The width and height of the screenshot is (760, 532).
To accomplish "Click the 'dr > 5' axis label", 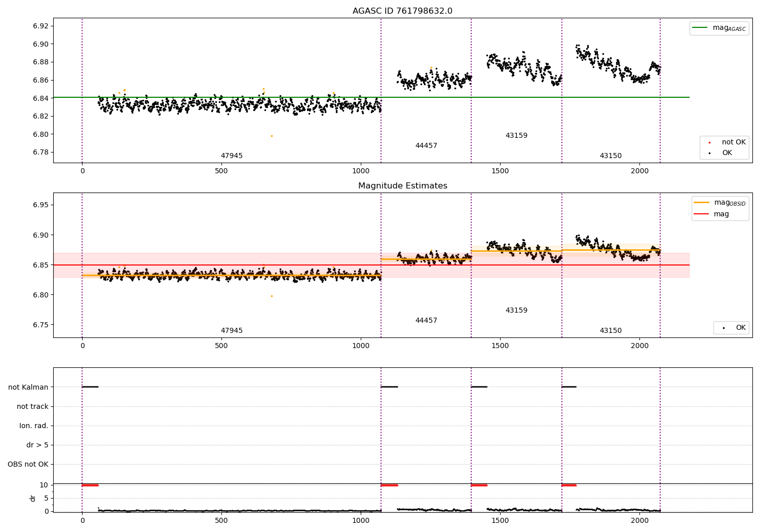I will point(37,445).
